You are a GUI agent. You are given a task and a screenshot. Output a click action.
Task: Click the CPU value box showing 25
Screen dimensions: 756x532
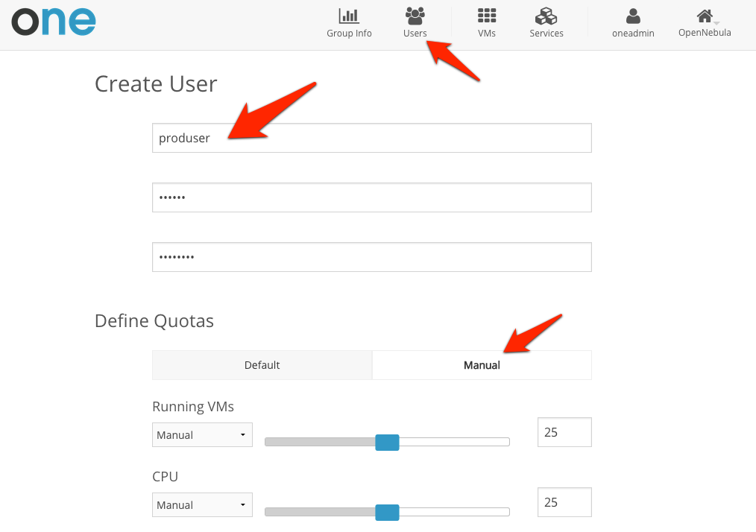564,502
